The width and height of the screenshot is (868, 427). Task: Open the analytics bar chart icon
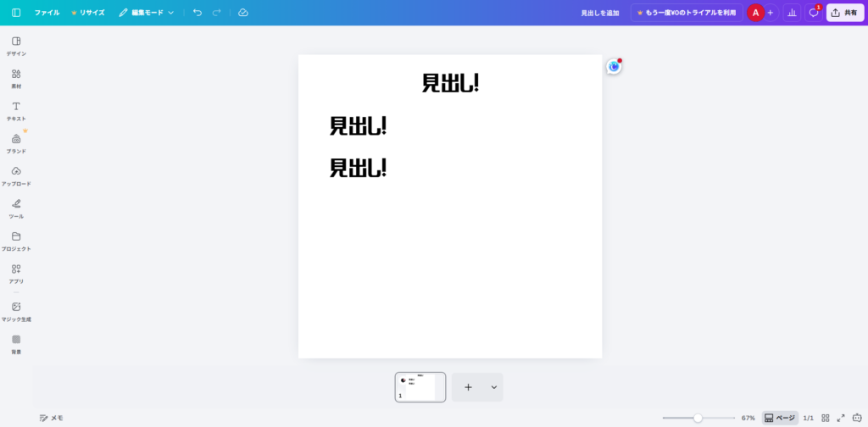coord(792,13)
